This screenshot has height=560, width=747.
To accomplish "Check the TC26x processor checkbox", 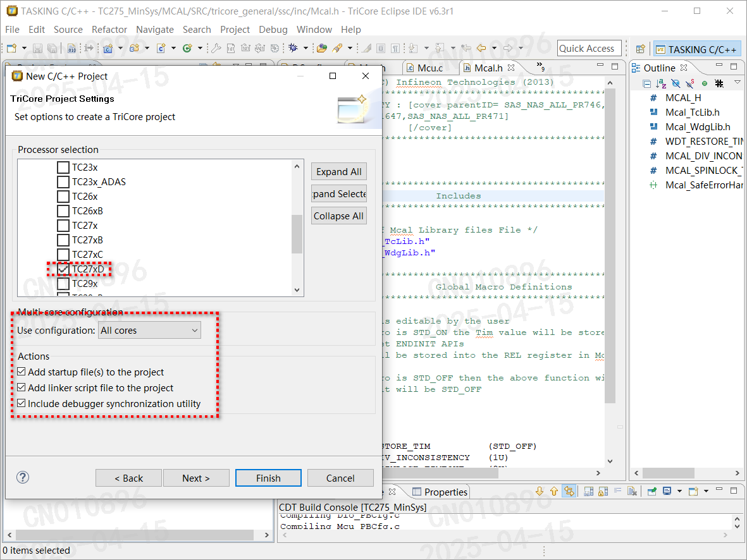I will tap(63, 196).
